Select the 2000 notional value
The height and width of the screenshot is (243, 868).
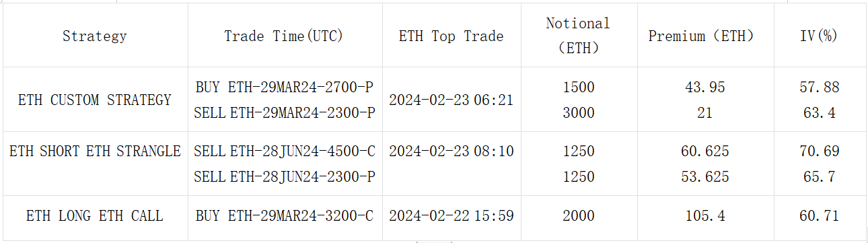point(578,216)
